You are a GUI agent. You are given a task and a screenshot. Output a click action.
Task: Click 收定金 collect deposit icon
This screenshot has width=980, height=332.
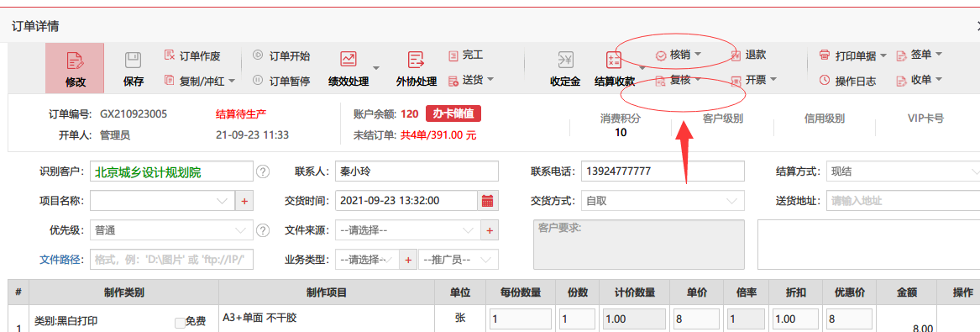[565, 61]
